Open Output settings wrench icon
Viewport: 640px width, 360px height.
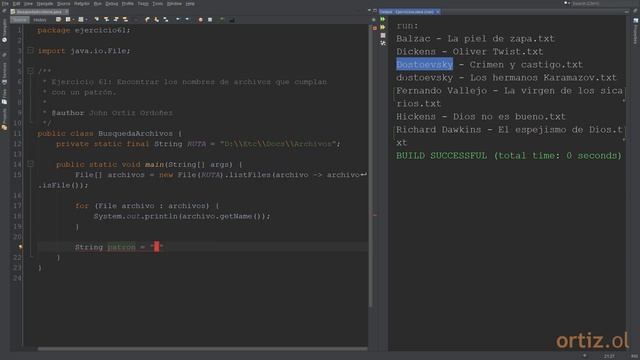[x=383, y=43]
